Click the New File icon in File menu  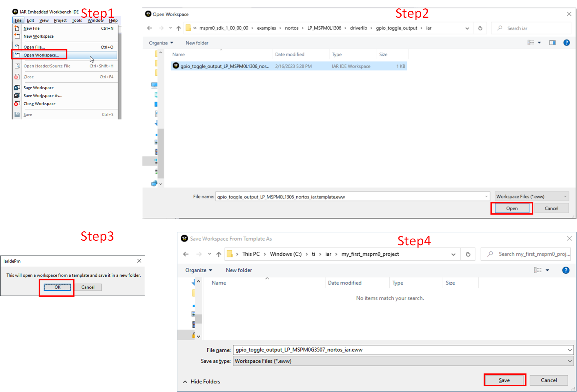17,28
